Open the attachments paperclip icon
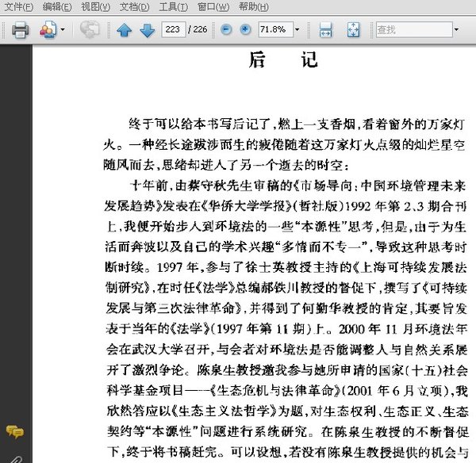Viewport: 476px width, 463px height. tap(17, 459)
